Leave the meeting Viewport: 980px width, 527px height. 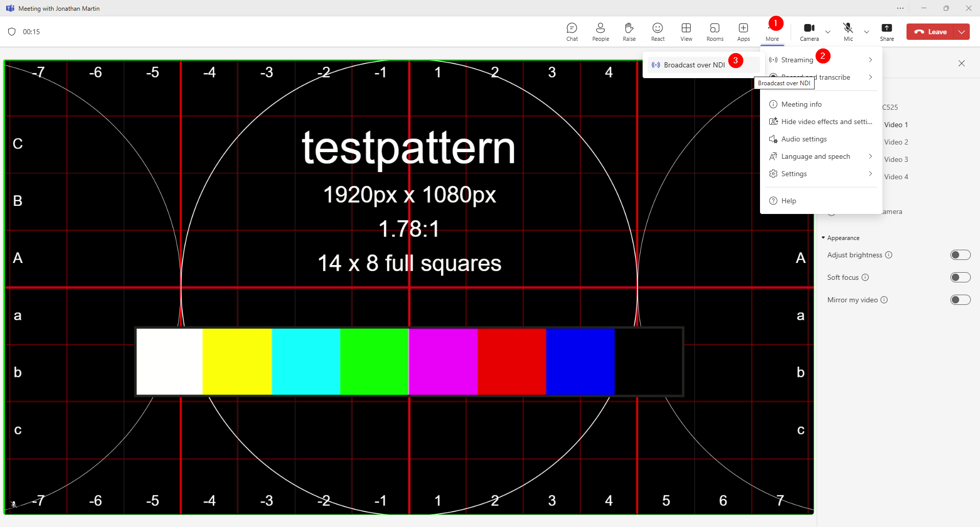930,32
